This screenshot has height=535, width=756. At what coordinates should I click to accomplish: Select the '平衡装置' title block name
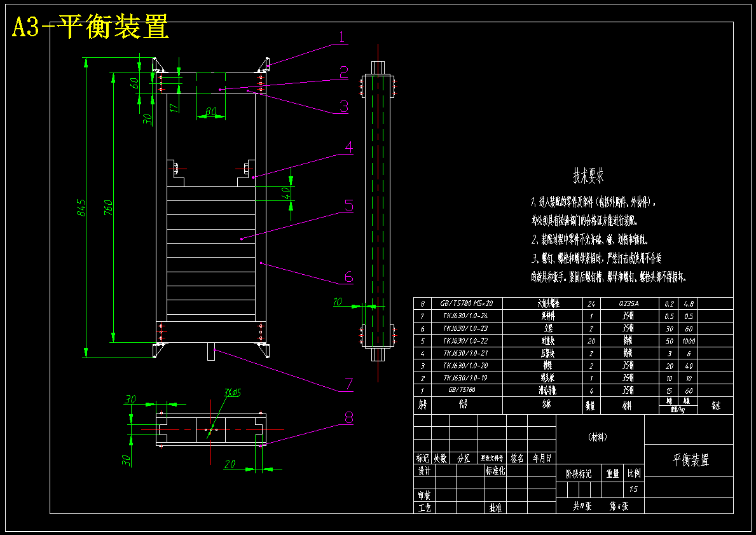[691, 460]
